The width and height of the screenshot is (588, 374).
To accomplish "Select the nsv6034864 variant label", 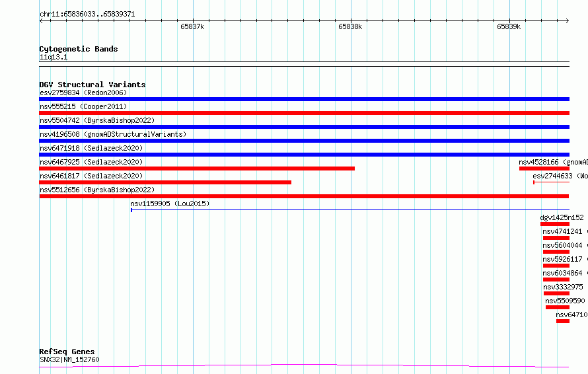I will coord(562,273).
